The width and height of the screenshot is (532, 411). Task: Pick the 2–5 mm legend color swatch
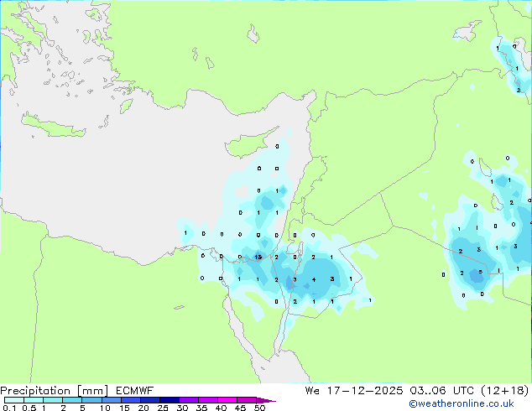coord(72,400)
